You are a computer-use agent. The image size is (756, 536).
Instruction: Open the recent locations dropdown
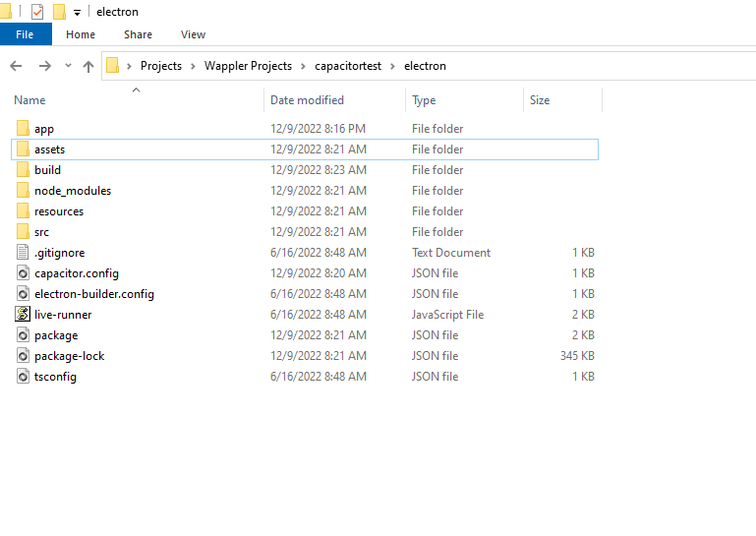68,66
